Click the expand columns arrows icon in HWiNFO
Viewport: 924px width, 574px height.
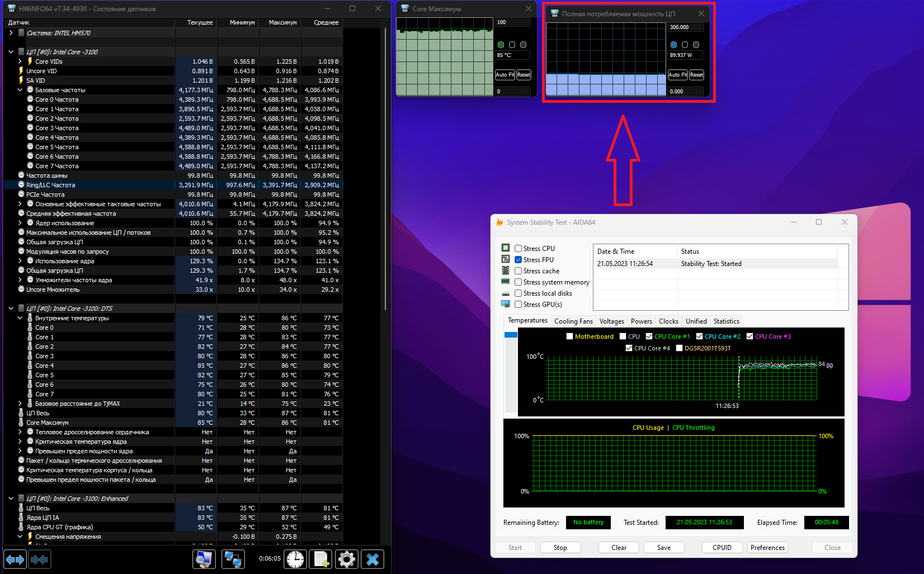click(15, 559)
